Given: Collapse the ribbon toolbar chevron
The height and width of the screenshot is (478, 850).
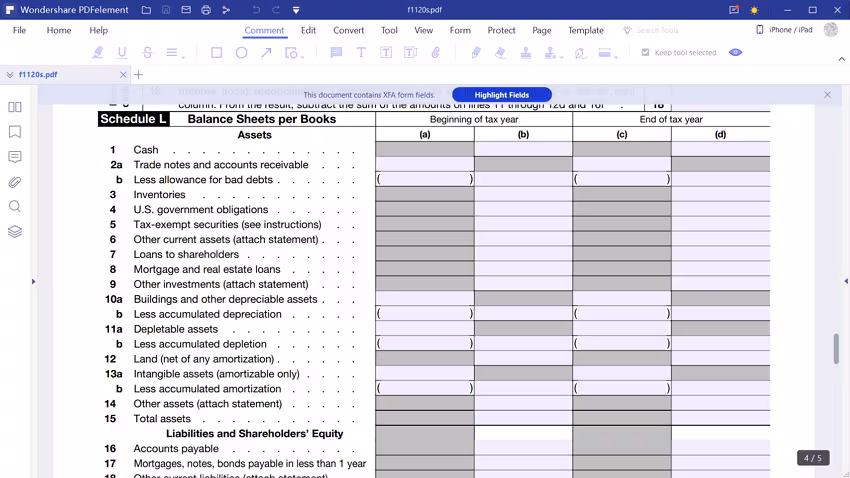Looking at the screenshot, I should (841, 59).
